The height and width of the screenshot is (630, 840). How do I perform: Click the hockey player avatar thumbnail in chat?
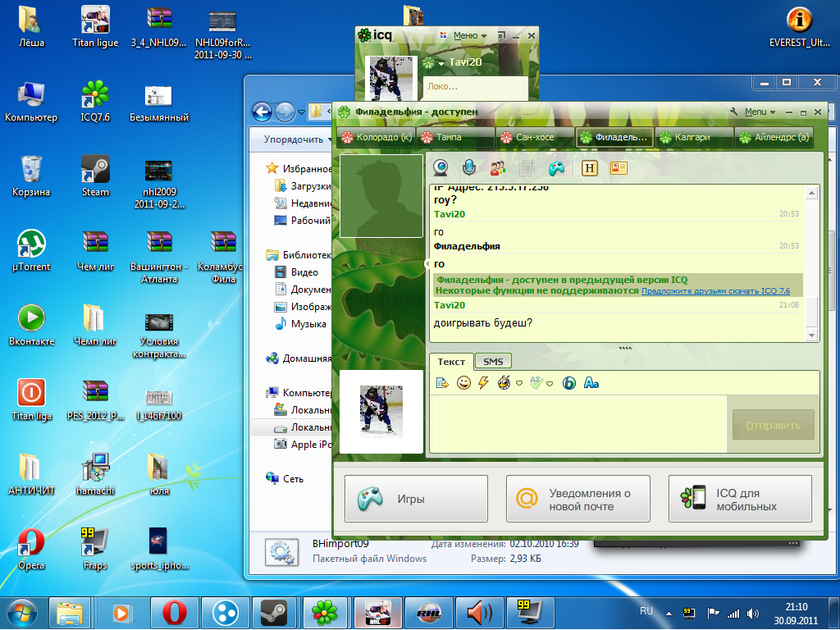click(381, 412)
